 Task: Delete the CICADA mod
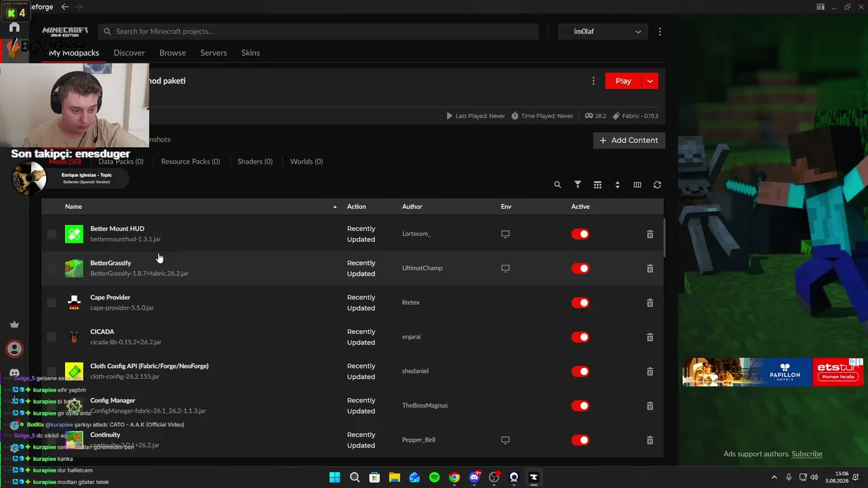(x=650, y=337)
